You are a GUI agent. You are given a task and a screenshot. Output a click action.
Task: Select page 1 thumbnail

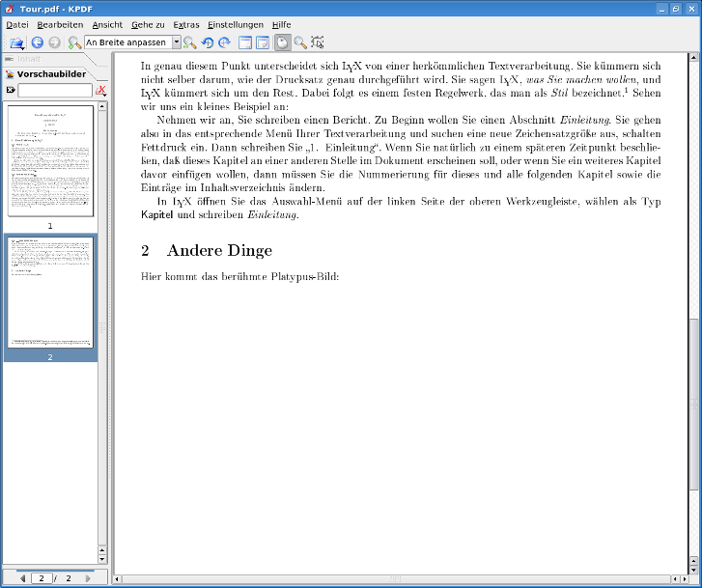point(50,161)
